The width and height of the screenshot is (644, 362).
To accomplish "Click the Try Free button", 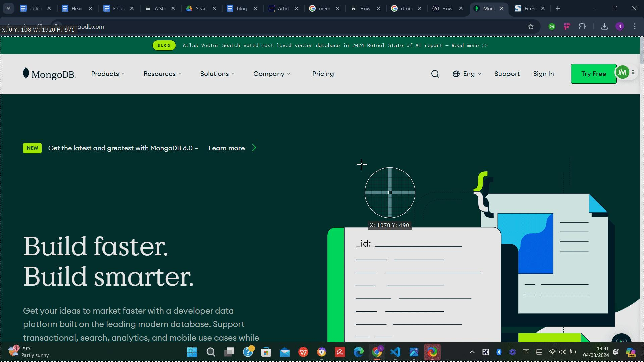I will [593, 74].
